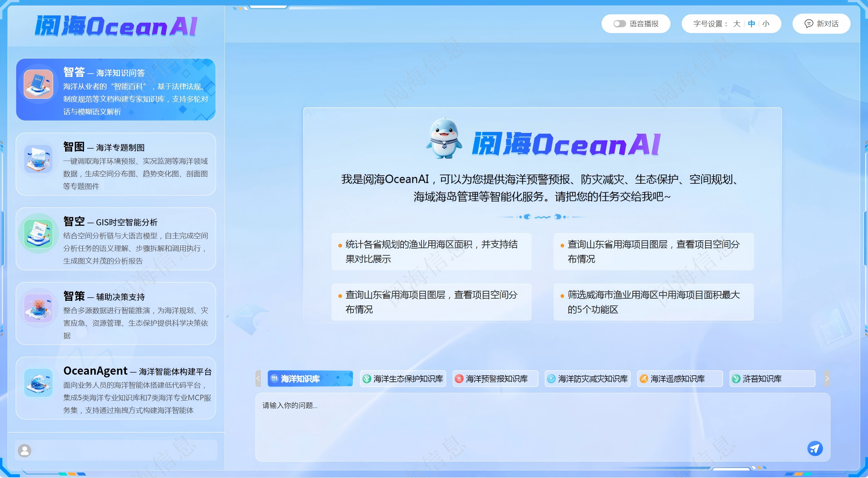Viewport: 868px width, 478px height.
Task: Send message with paper plane icon
Action: point(815,448)
